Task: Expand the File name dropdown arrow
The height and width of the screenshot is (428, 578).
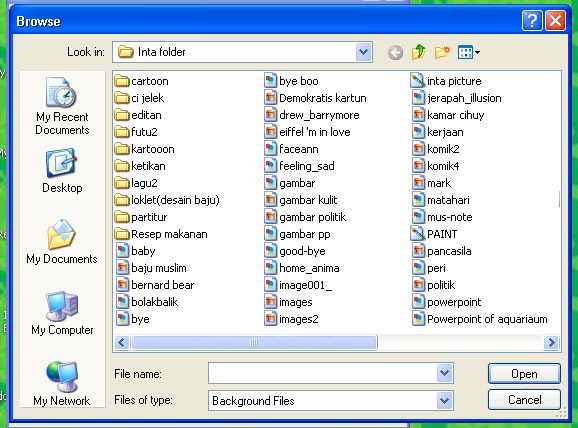Action: (x=445, y=373)
